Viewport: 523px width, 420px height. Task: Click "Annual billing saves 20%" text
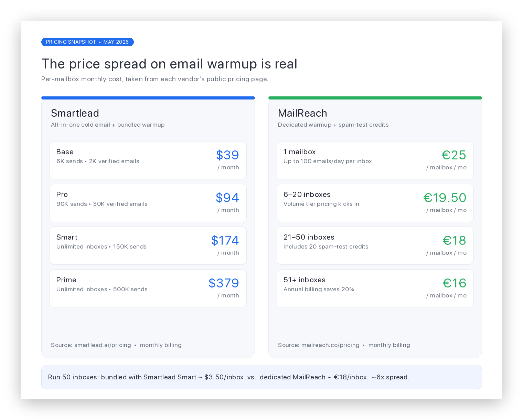pyautogui.click(x=319, y=289)
